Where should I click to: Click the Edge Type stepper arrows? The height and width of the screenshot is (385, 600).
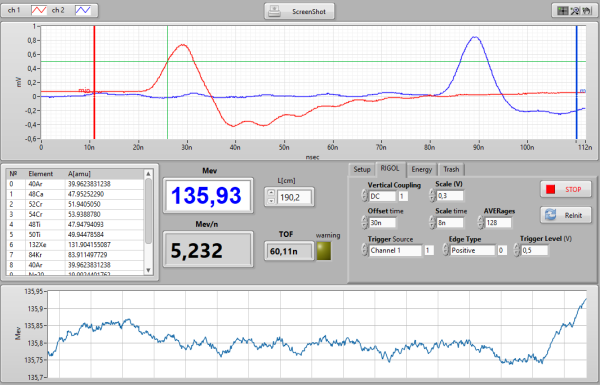(445, 250)
